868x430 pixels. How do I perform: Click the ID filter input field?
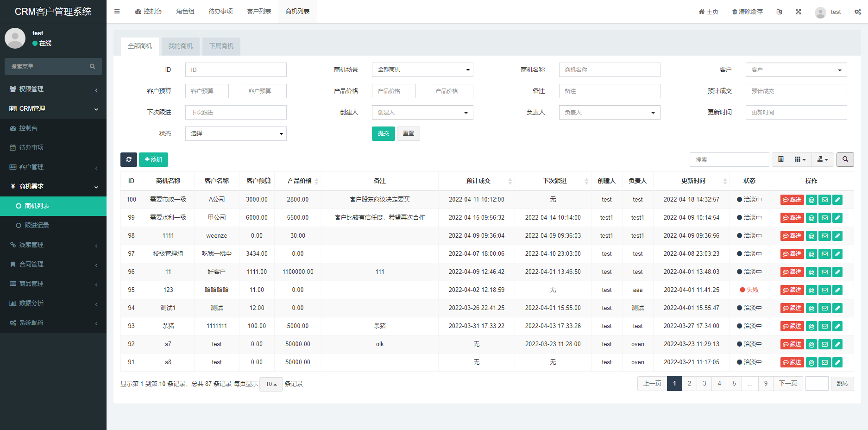(236, 70)
